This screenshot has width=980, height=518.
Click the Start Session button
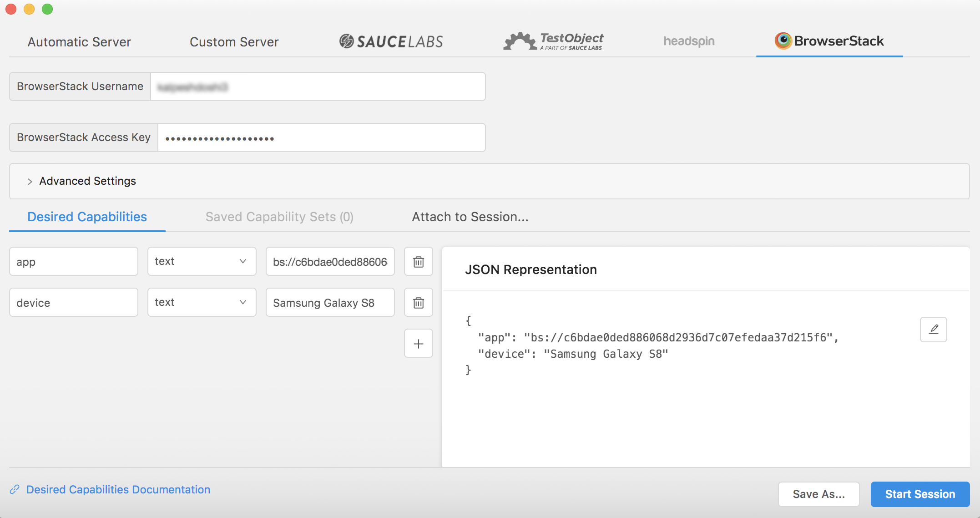tap(920, 494)
